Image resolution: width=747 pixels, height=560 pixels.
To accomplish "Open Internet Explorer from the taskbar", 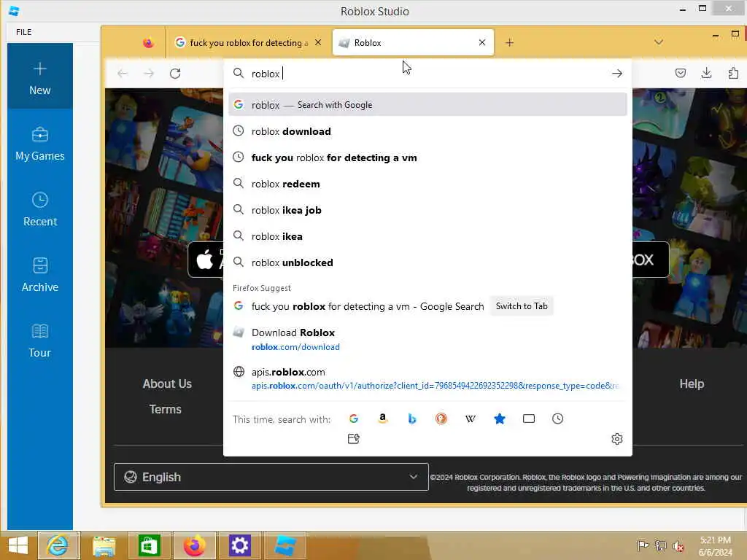I will point(58,545).
